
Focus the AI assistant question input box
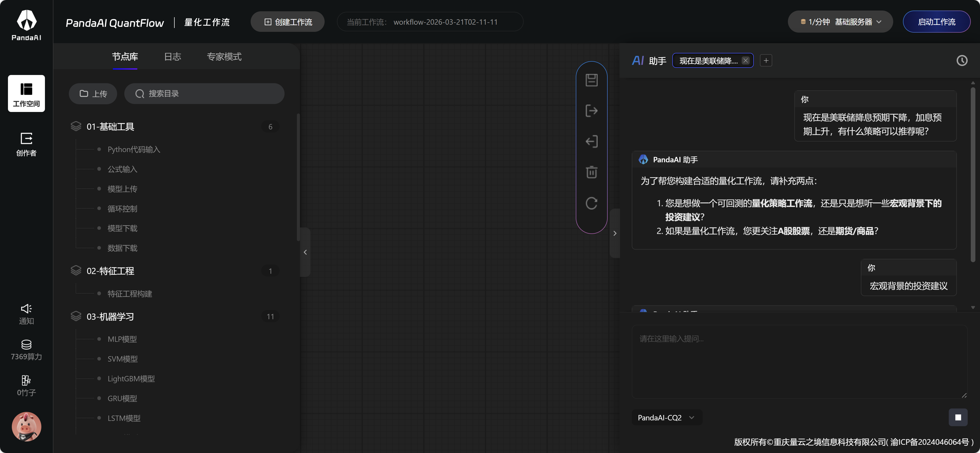pyautogui.click(x=799, y=361)
